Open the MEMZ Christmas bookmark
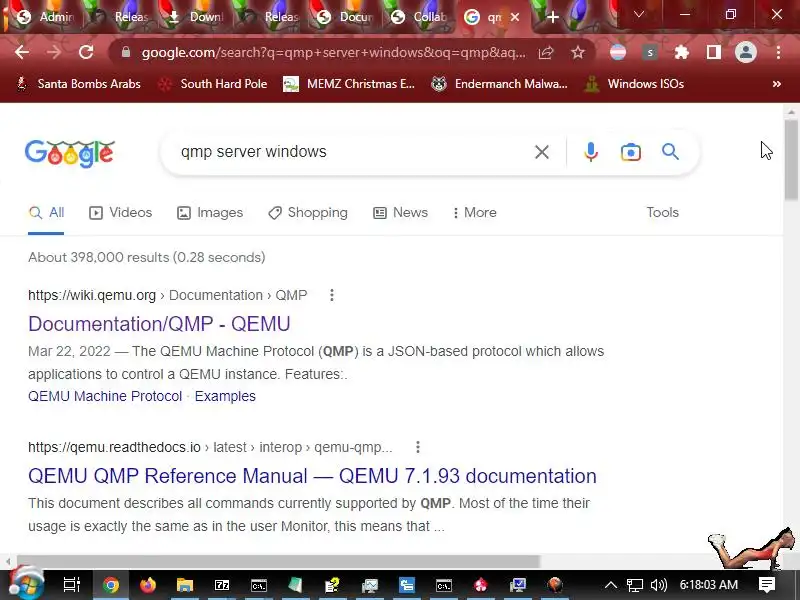 pos(349,84)
